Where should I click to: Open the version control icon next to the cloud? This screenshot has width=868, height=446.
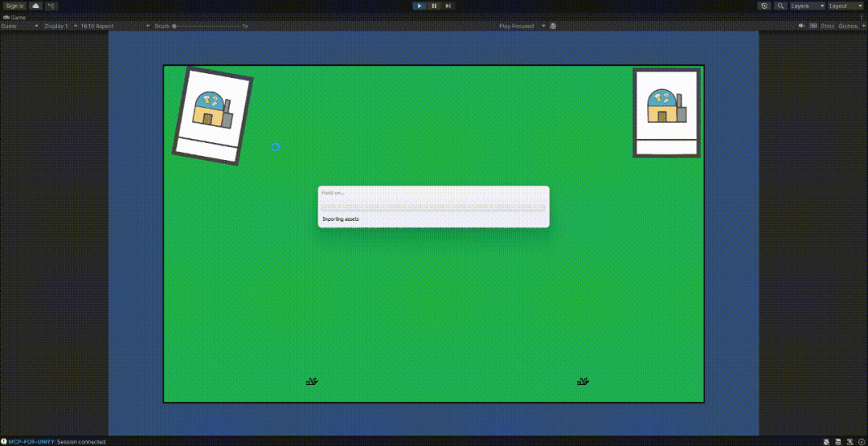(x=51, y=6)
